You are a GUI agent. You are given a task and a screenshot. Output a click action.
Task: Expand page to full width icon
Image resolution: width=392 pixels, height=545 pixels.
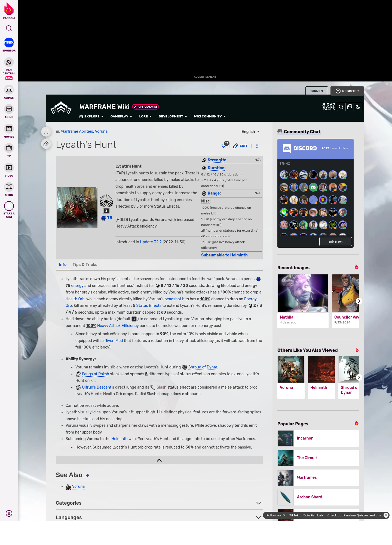coord(46,132)
